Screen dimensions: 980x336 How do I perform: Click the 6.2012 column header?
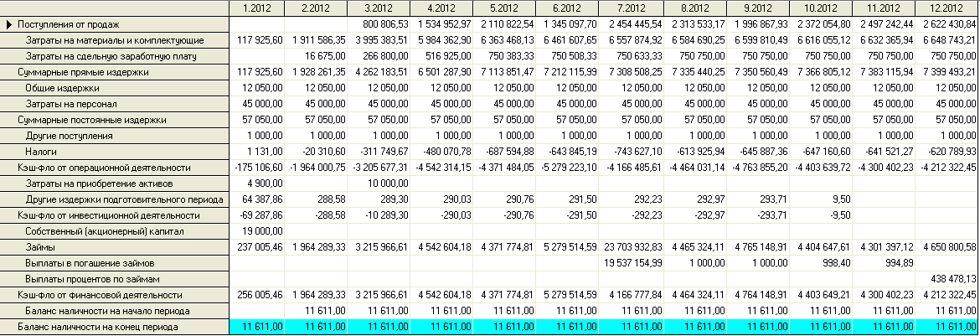coord(568,8)
